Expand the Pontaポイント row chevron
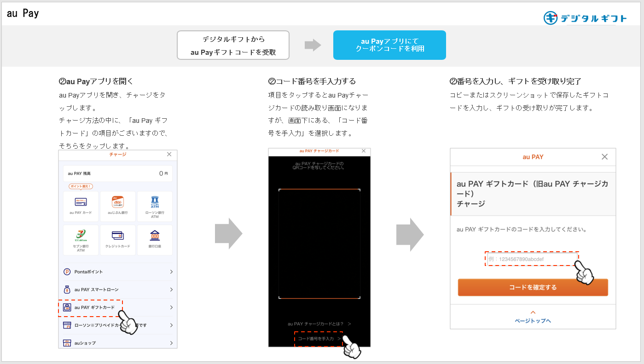The height and width of the screenshot is (364, 644). (x=171, y=272)
